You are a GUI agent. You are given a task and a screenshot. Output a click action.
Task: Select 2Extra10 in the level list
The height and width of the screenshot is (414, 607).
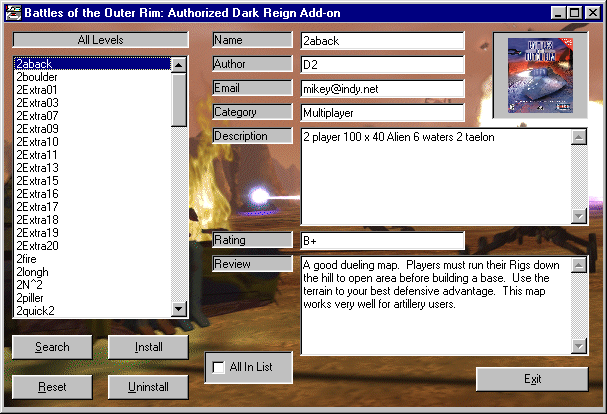tap(93, 142)
